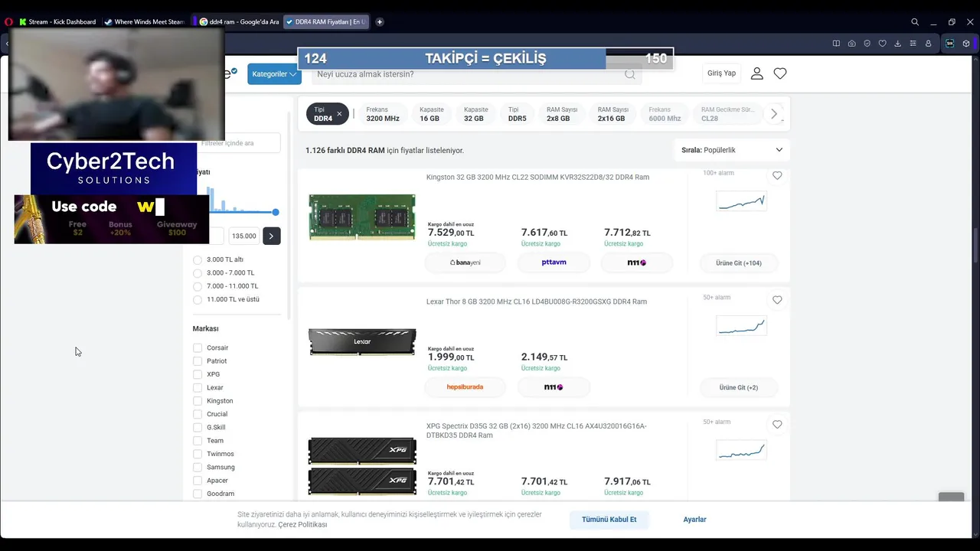Check the Corsair brand filter
The width and height of the screenshot is (980, 551).
pyautogui.click(x=198, y=348)
